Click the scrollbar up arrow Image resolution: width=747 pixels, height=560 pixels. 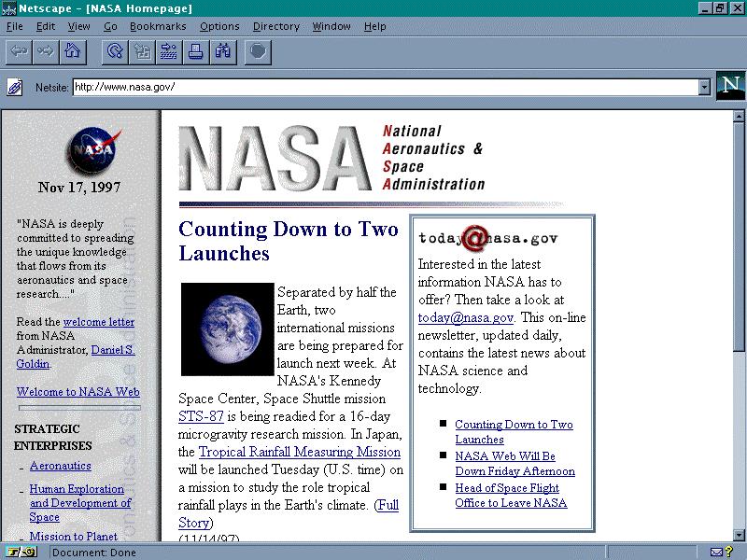point(739,116)
